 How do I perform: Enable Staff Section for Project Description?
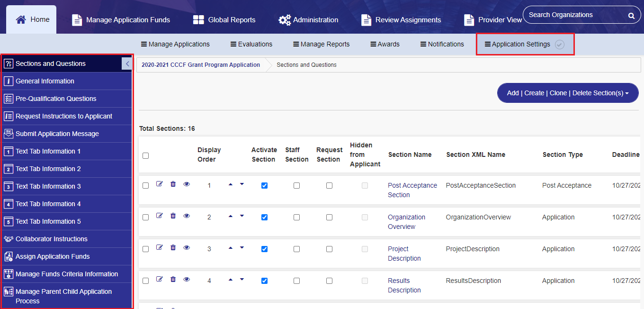tap(296, 249)
